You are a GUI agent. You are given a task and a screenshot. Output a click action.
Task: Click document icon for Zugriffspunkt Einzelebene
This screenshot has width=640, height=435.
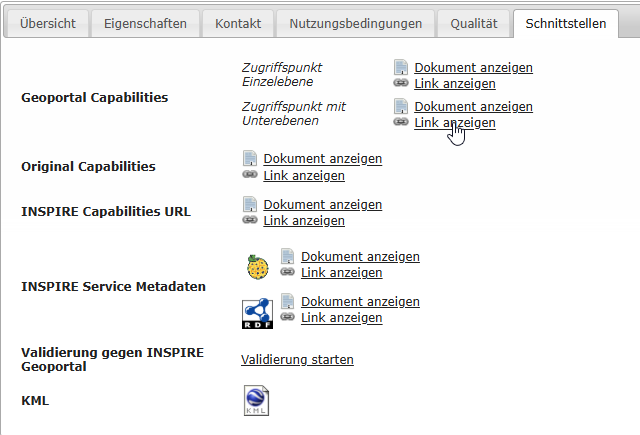(401, 68)
